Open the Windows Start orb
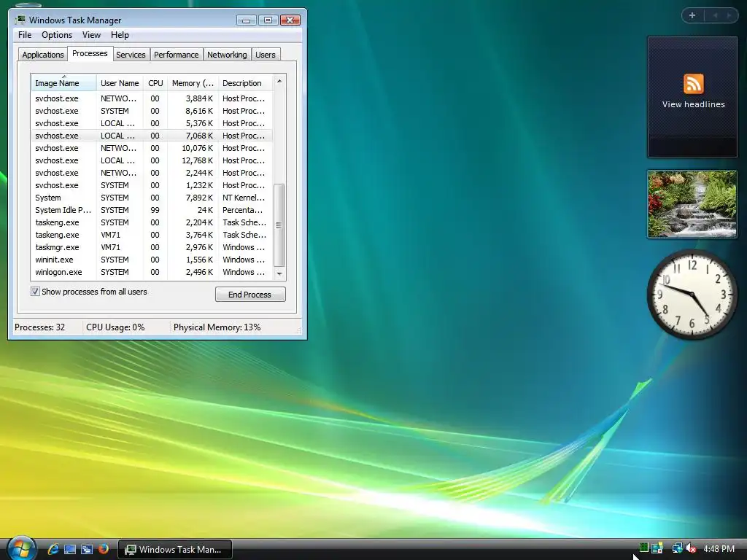Viewport: 747px width, 560px height. click(x=21, y=548)
